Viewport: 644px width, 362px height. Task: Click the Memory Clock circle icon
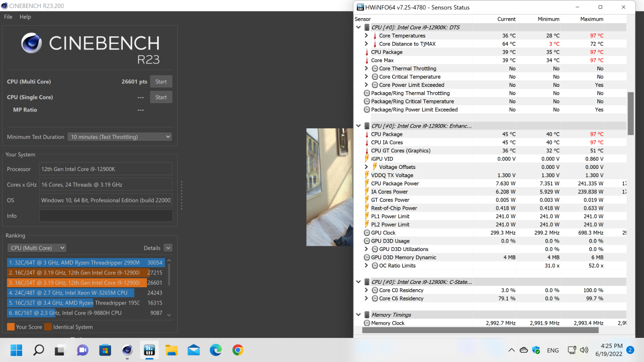click(x=367, y=323)
